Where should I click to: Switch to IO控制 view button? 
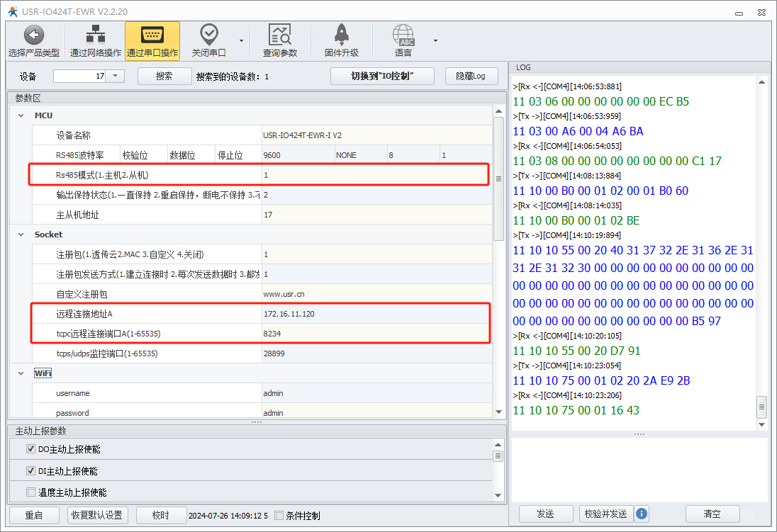[x=382, y=76]
